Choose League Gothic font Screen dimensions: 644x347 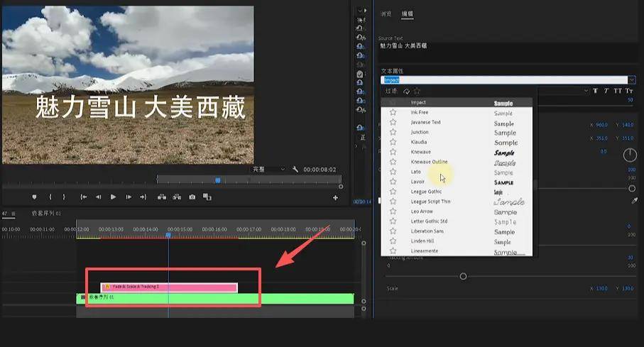tap(457, 192)
